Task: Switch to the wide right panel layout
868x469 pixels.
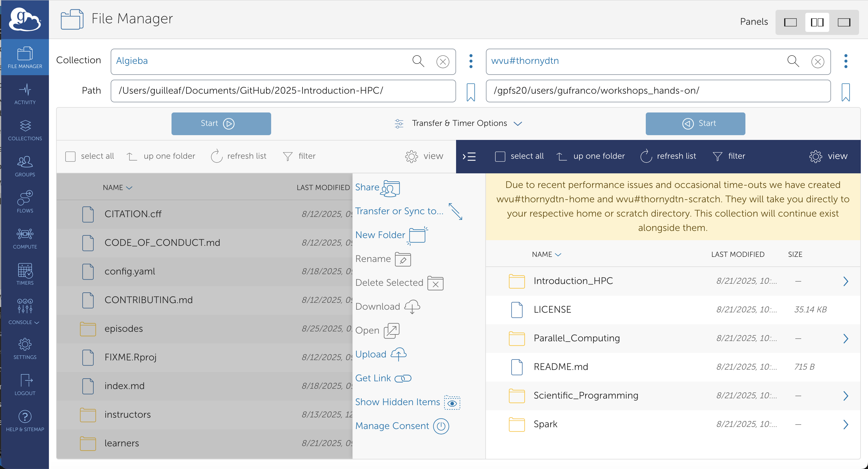Action: [x=844, y=23]
